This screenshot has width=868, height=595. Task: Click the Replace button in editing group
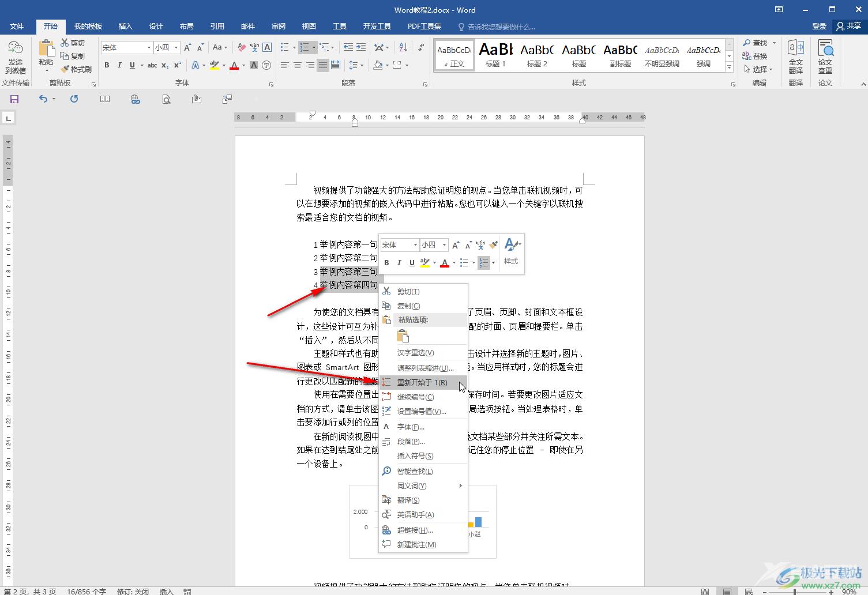click(x=756, y=56)
